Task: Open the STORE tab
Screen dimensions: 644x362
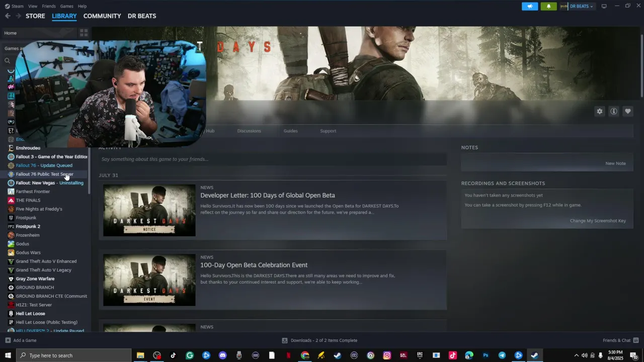Action: [35, 16]
